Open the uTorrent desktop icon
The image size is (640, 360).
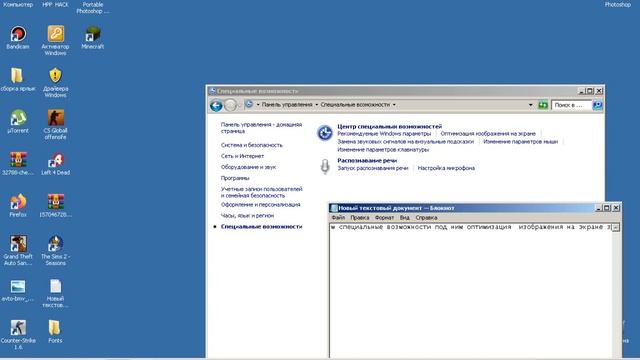pyautogui.click(x=18, y=118)
